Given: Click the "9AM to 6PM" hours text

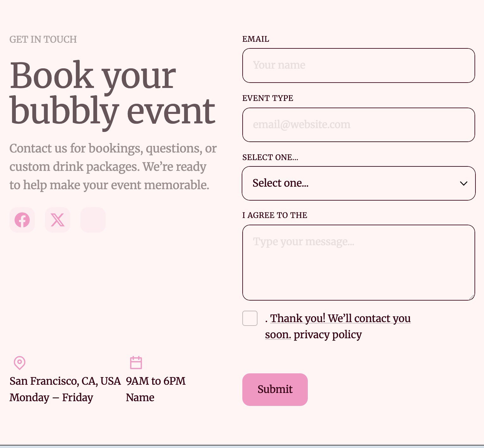Looking at the screenshot, I should pos(156,381).
